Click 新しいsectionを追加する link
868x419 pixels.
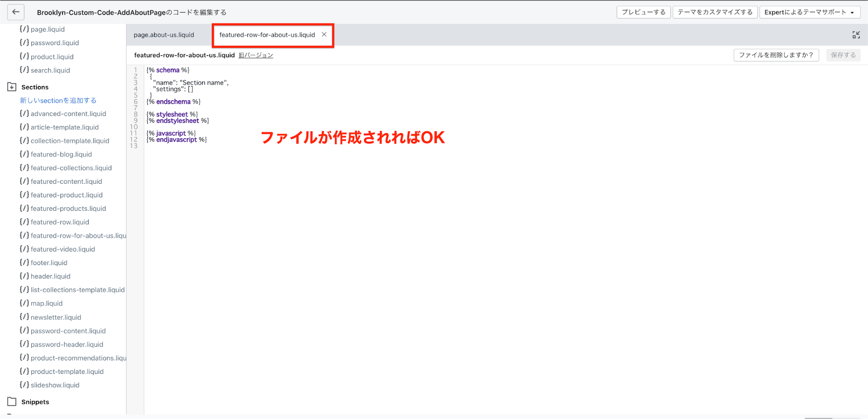[x=58, y=101]
